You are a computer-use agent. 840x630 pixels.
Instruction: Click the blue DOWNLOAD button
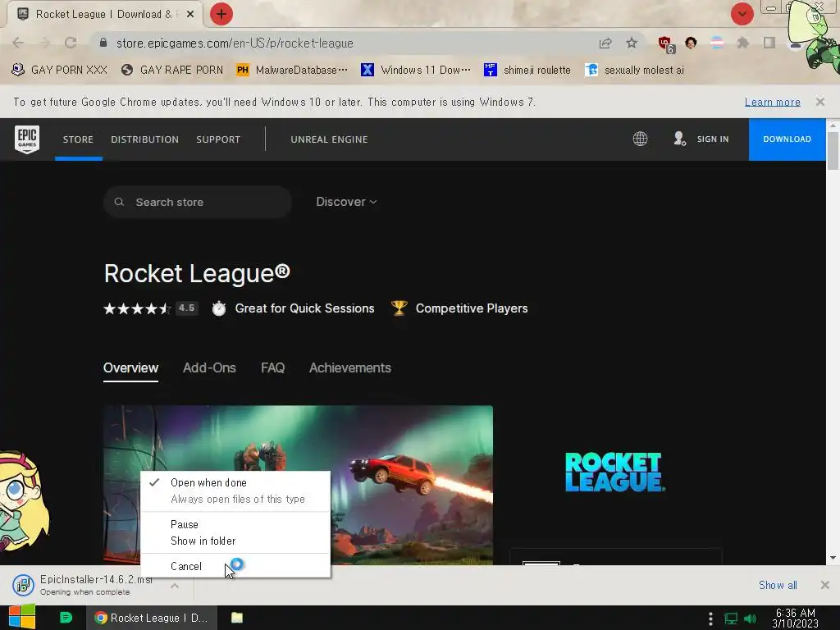787,139
